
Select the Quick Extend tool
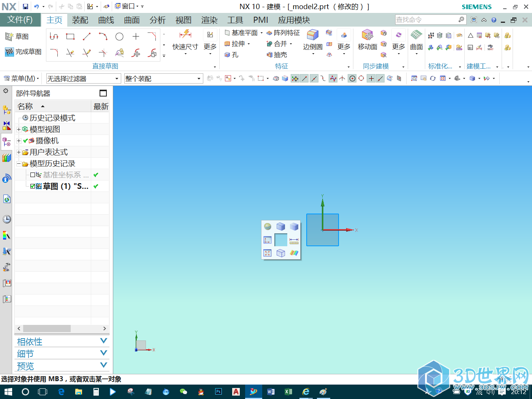(87, 53)
